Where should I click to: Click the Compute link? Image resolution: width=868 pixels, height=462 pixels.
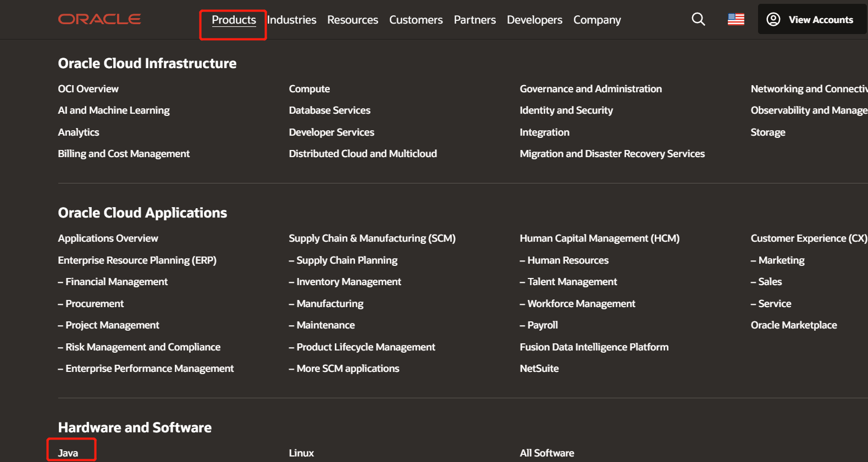coord(309,89)
